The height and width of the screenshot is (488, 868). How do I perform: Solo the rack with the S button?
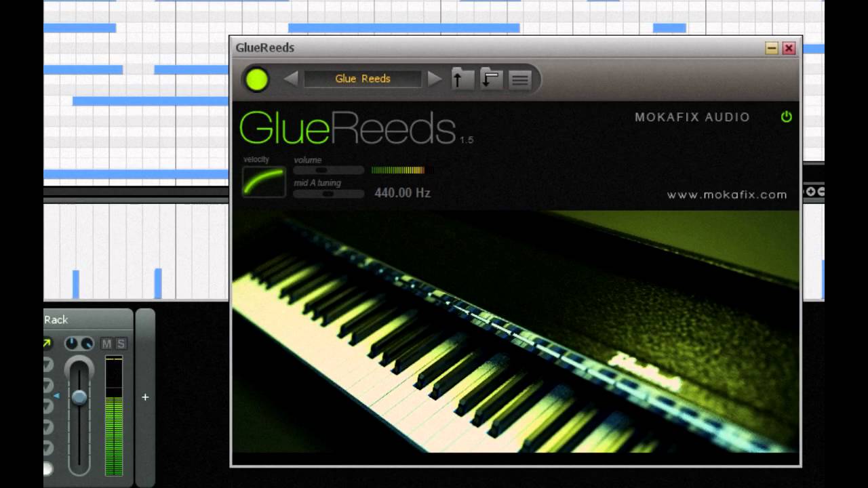pyautogui.click(x=121, y=344)
